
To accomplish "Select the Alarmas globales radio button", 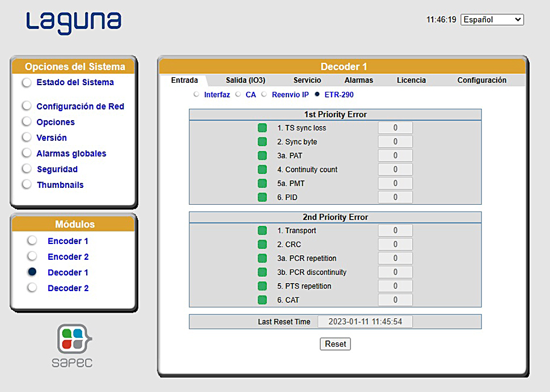I will [x=27, y=153].
